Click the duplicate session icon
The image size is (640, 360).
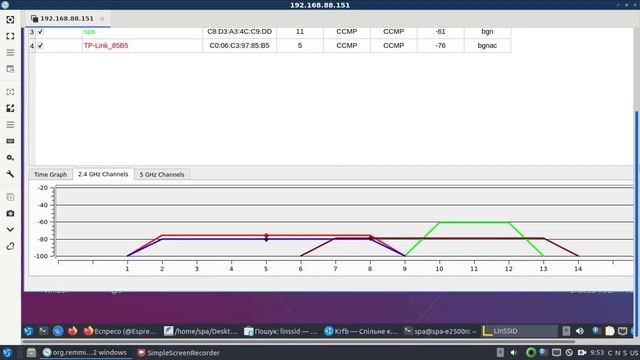tap(10, 197)
